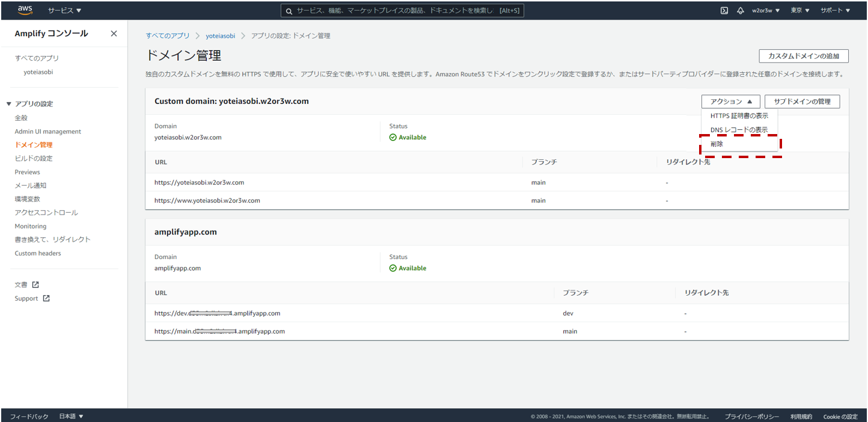Open メール通知 in sidebar
Image resolution: width=868 pixels, height=422 pixels.
click(30, 186)
